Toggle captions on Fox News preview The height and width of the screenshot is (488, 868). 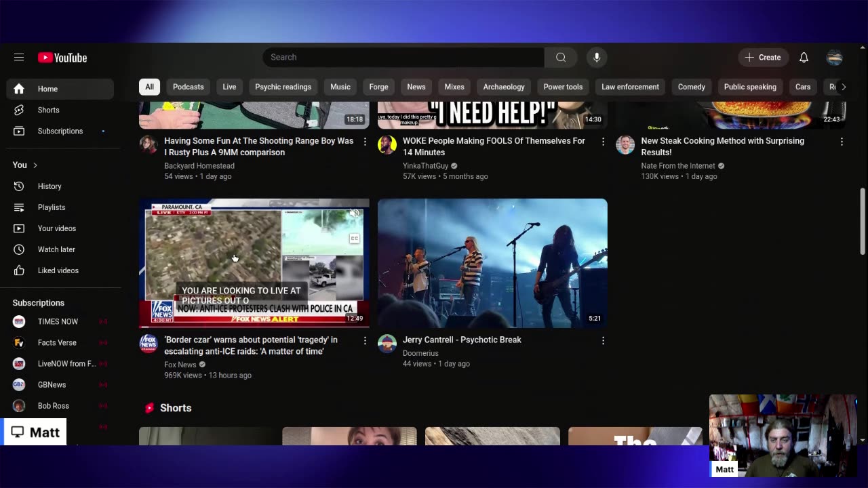(x=354, y=239)
